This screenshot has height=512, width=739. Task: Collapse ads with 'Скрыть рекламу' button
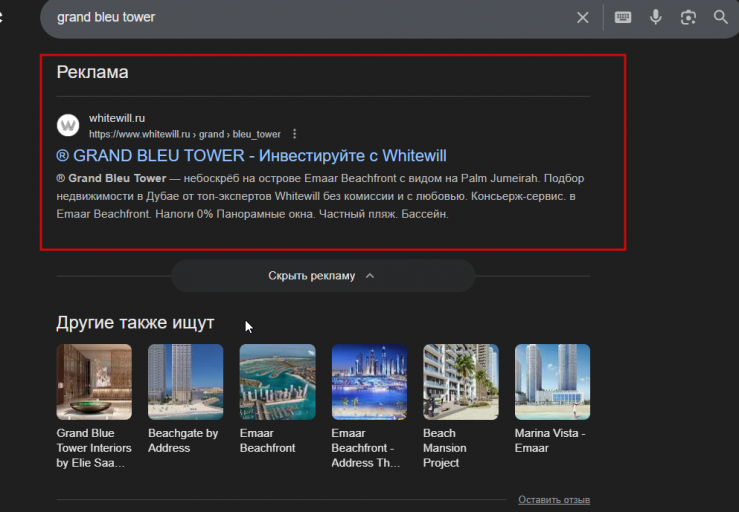[x=323, y=276]
